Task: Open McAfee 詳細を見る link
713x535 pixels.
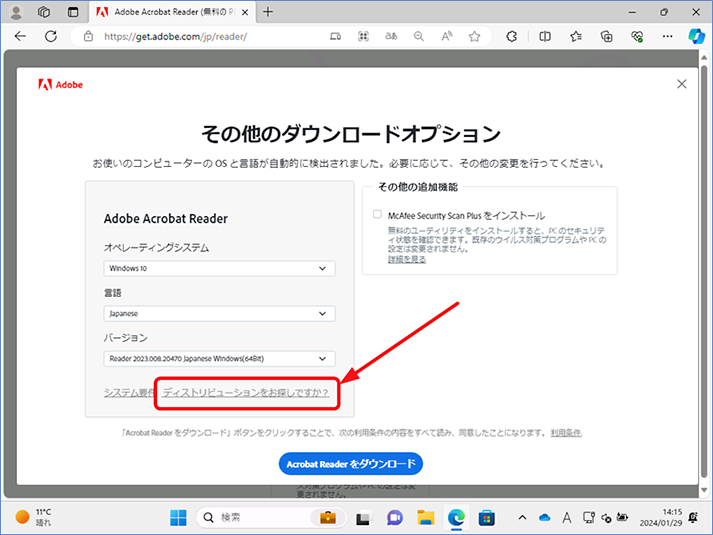Action: pyautogui.click(x=407, y=259)
